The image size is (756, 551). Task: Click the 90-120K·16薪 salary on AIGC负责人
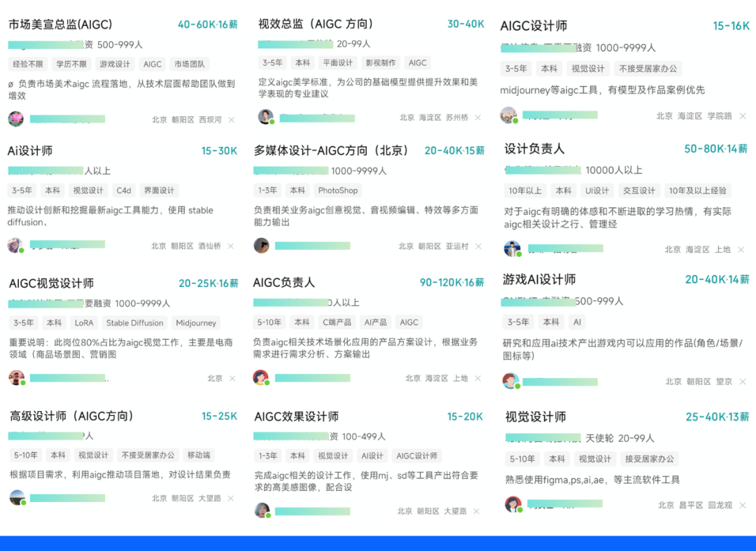click(451, 283)
